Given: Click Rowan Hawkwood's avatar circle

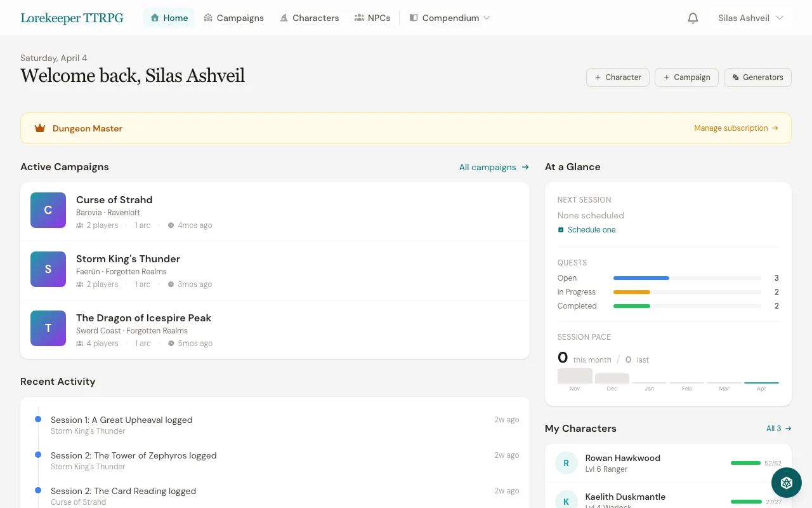Looking at the screenshot, I should 566,463.
